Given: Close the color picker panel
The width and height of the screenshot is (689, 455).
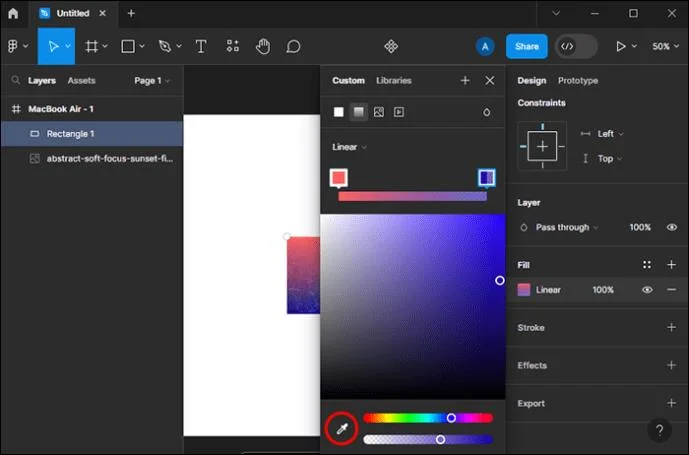Looking at the screenshot, I should click(x=490, y=80).
